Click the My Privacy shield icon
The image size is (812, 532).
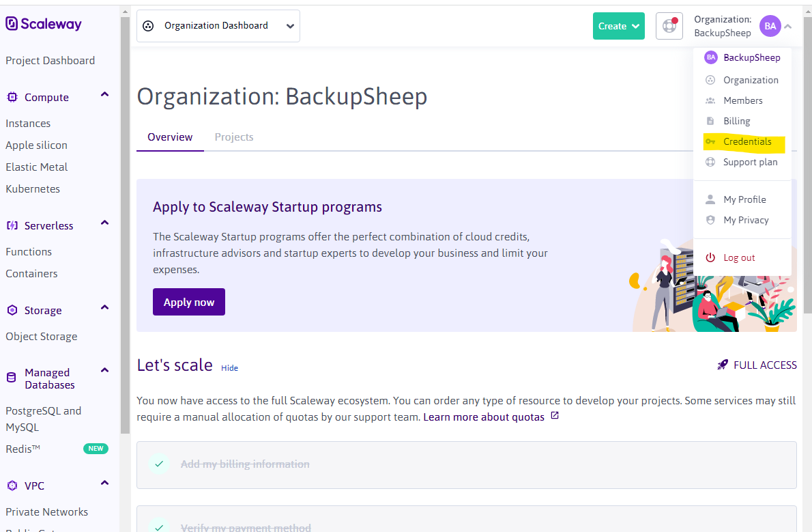point(710,220)
